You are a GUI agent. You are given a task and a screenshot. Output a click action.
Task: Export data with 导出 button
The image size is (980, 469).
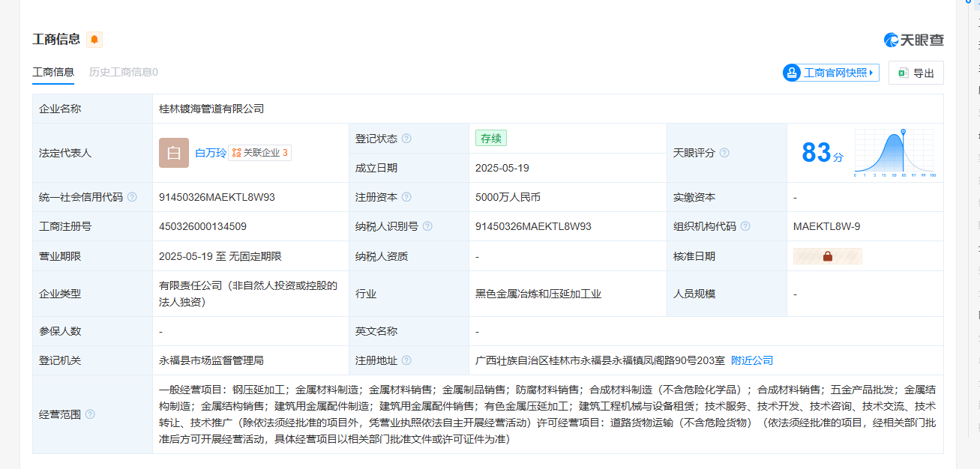pyautogui.click(x=916, y=73)
